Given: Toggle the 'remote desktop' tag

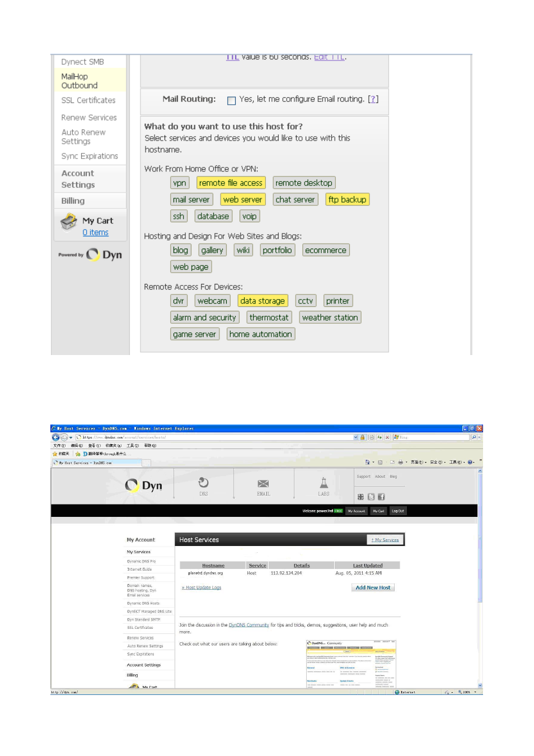Looking at the screenshot, I should 304,183.
